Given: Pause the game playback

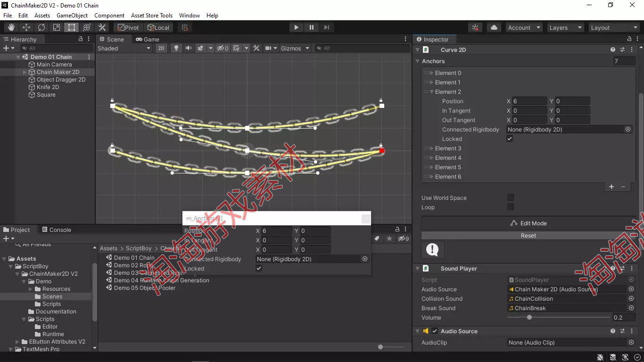Looking at the screenshot, I should 311,27.
